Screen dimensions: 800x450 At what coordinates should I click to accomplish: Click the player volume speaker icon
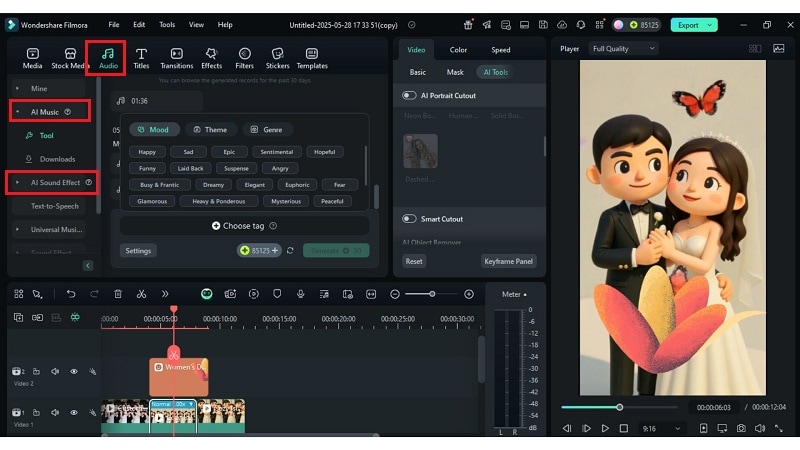(x=760, y=429)
